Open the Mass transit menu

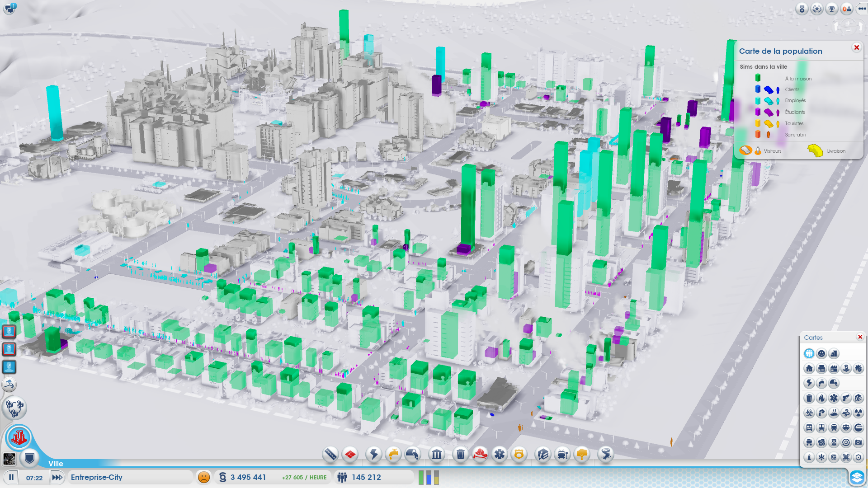click(562, 454)
